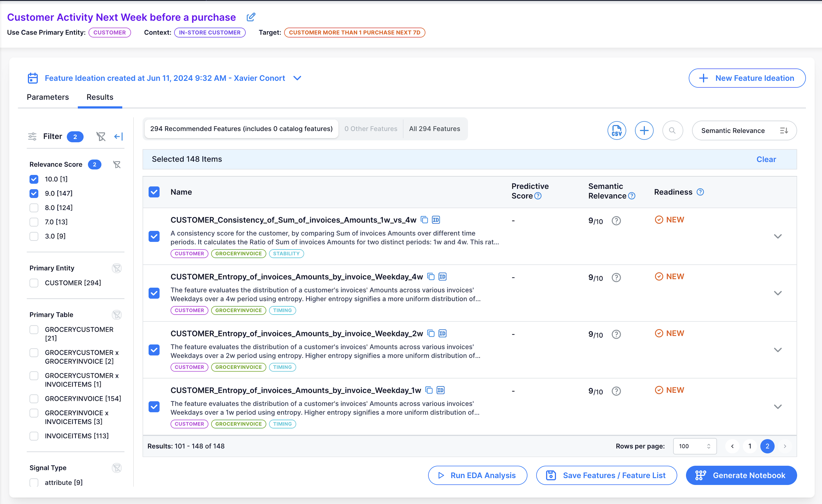Clear the Relevance Score filter icon
This screenshot has height=504, width=822.
point(117,164)
